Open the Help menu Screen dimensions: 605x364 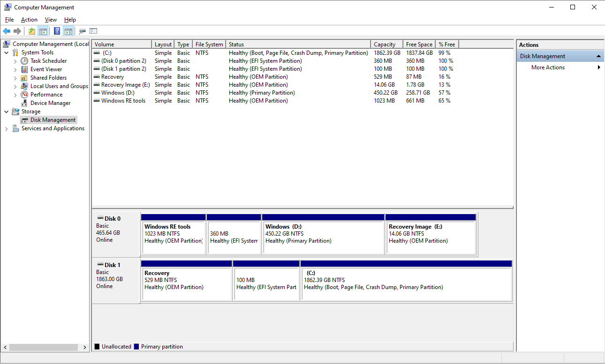click(70, 20)
